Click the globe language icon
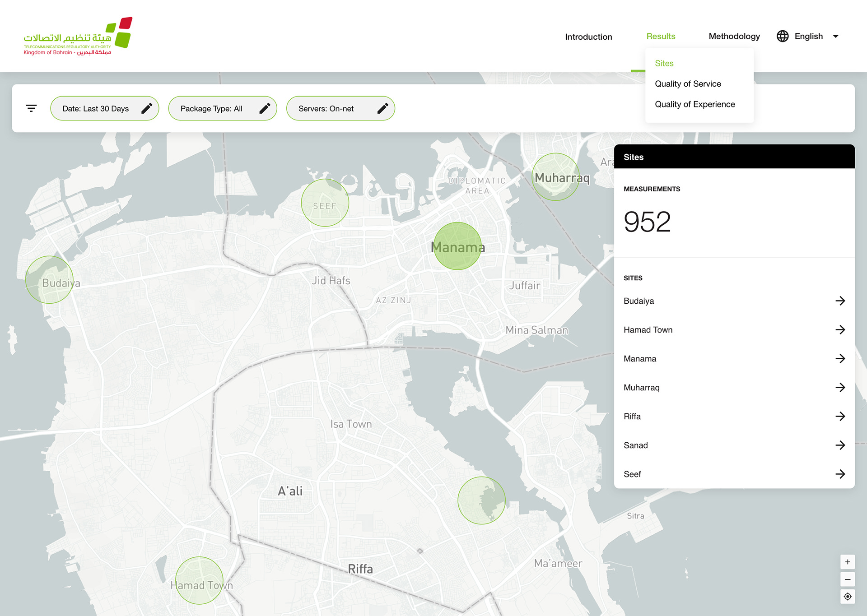The image size is (867, 616). [783, 36]
